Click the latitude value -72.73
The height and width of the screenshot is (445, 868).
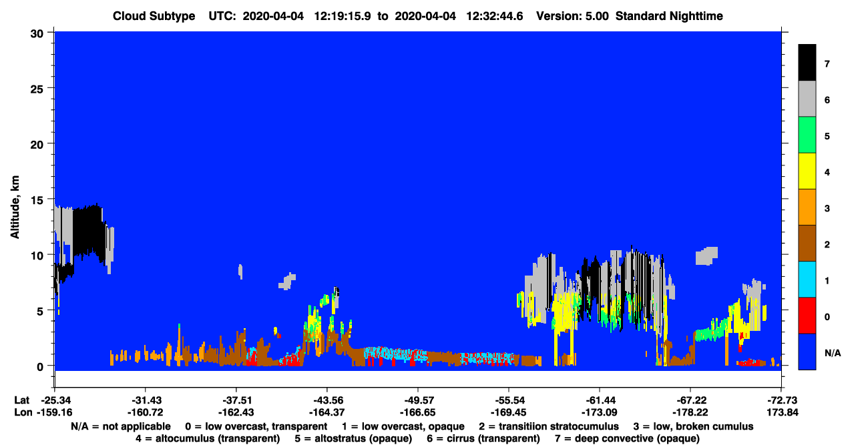(x=781, y=400)
